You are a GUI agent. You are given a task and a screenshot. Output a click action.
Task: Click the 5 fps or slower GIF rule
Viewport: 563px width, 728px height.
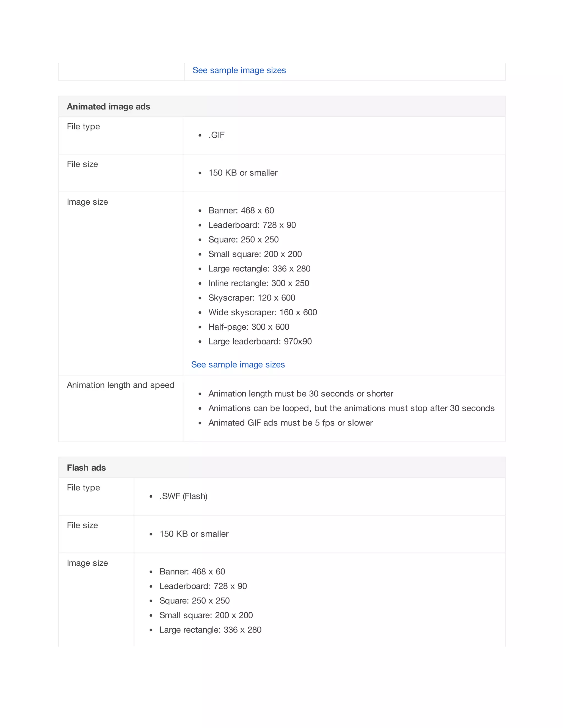point(290,423)
